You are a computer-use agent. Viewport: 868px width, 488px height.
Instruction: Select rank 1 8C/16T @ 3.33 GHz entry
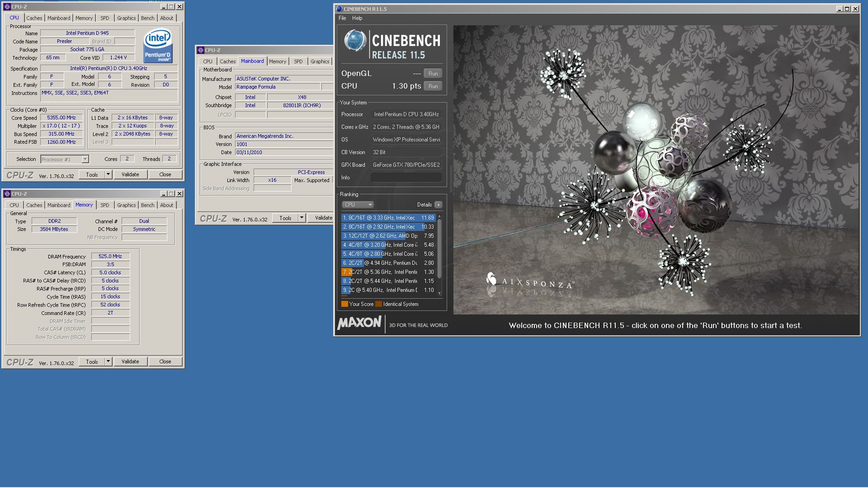[x=388, y=218]
